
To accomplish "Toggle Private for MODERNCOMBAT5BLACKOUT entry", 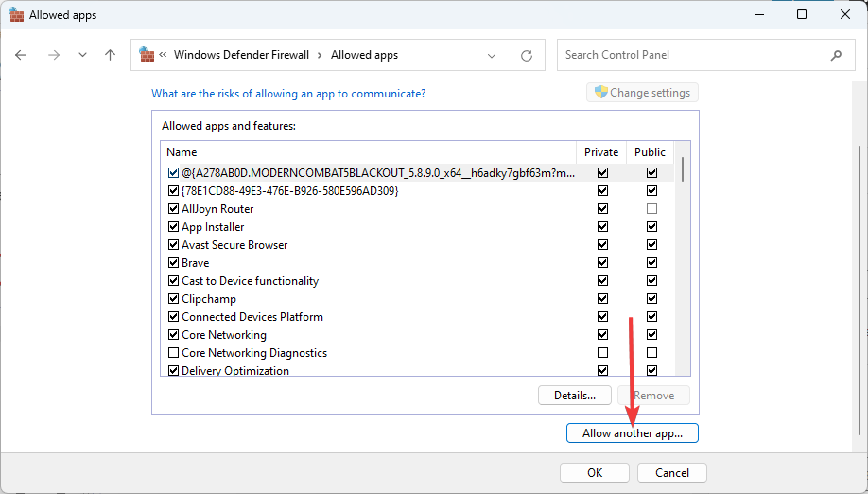I will (603, 173).
